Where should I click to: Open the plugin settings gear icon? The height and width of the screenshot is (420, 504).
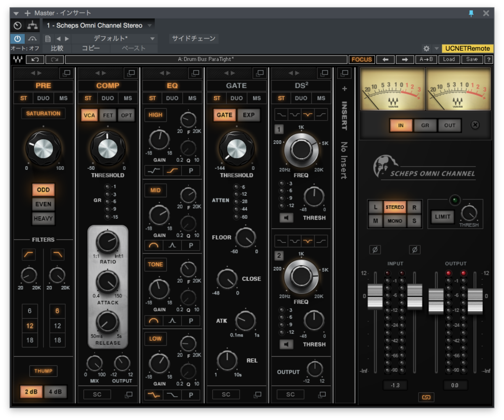[x=426, y=49]
